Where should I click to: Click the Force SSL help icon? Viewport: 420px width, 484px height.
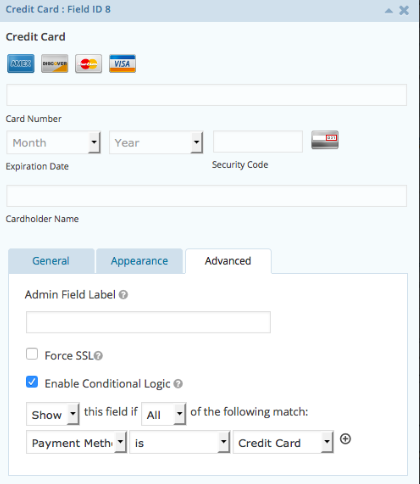click(98, 356)
